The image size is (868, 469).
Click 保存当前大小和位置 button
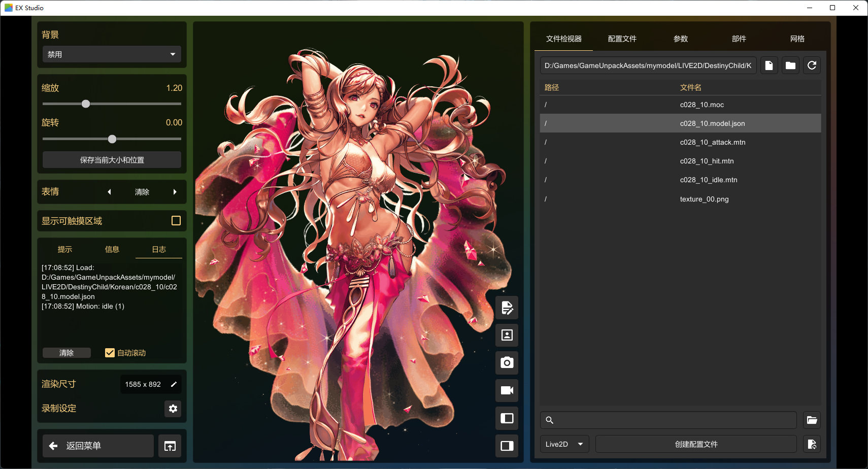click(112, 160)
